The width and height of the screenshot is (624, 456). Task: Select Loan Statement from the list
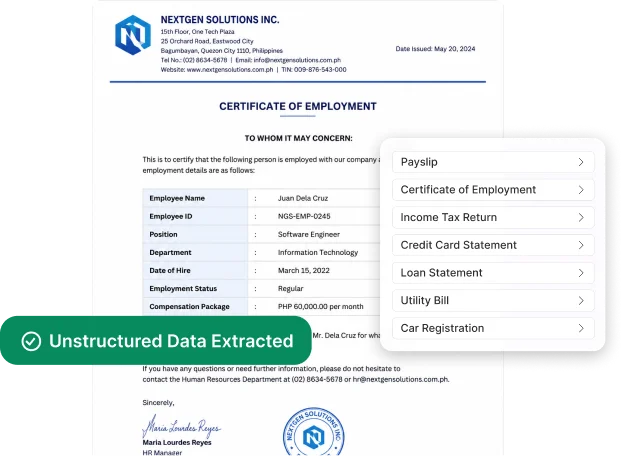tap(493, 273)
